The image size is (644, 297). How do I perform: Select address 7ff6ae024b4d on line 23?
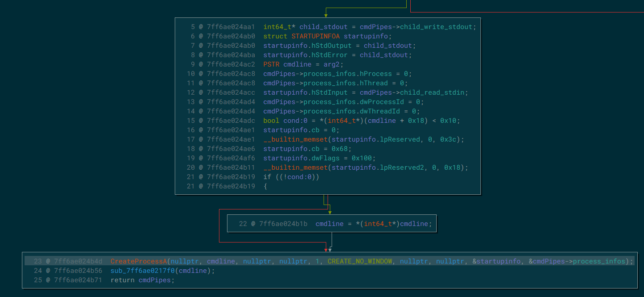pyautogui.click(x=78, y=261)
